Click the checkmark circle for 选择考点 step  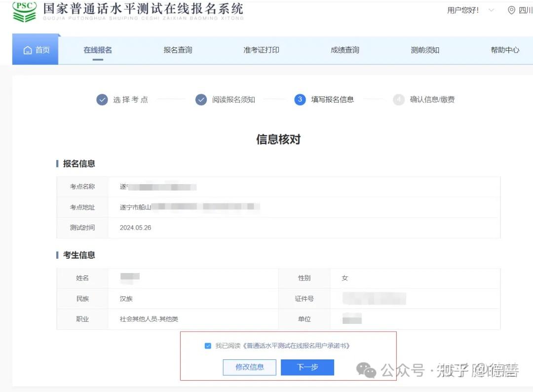point(102,99)
